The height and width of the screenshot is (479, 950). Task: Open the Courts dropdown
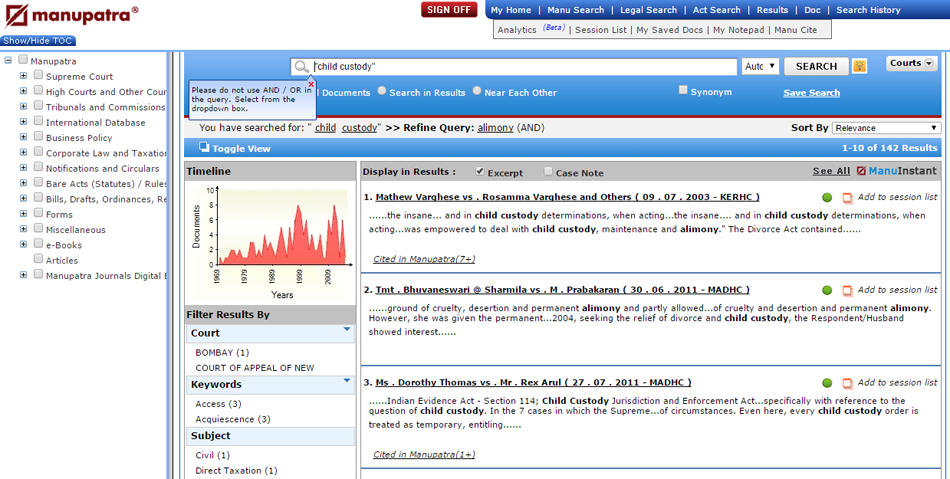point(911,64)
